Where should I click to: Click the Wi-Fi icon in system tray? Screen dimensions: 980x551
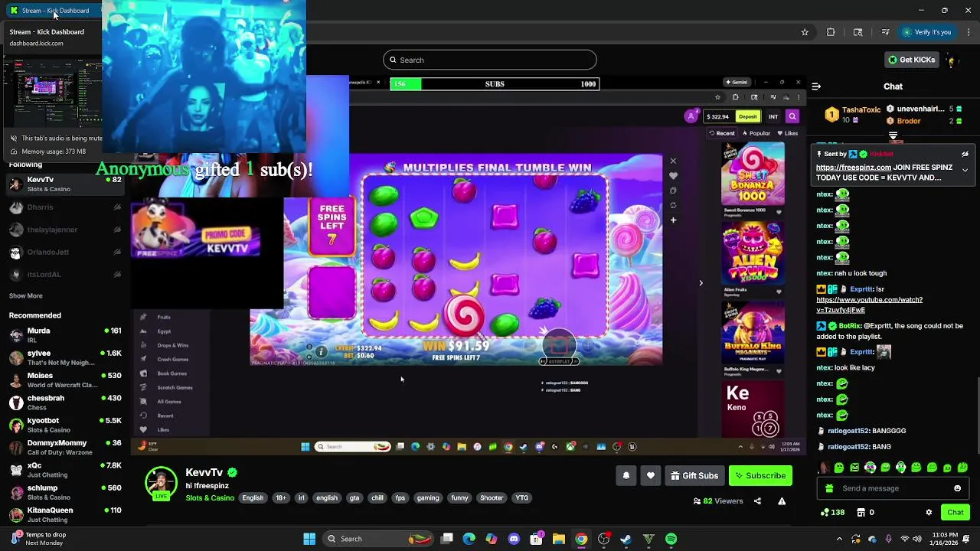coord(905,539)
